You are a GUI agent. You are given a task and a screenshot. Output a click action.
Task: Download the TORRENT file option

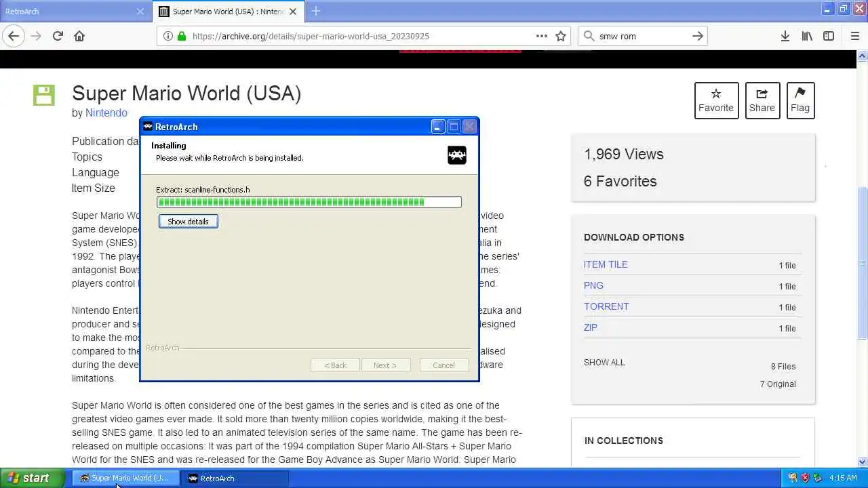(x=606, y=306)
